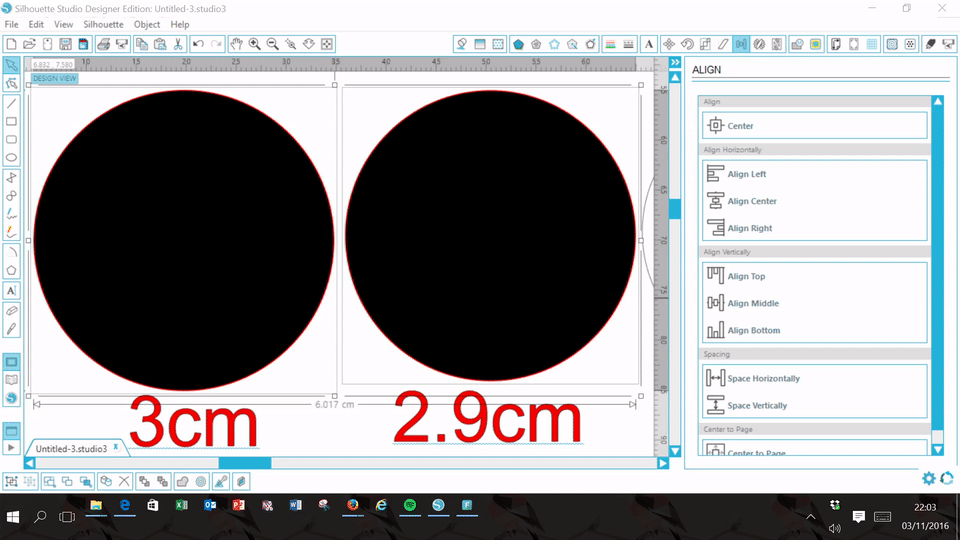Click the Zoom Out magnifier icon

[x=272, y=44]
